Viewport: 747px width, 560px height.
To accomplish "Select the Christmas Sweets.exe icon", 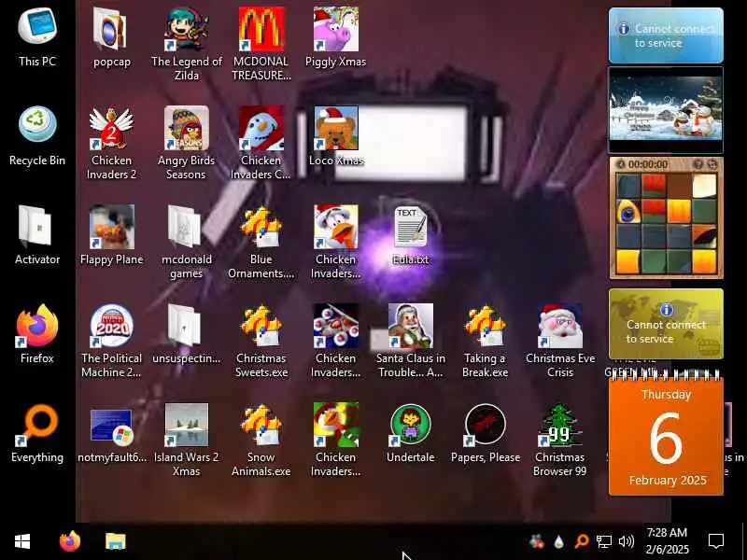I will click(261, 341).
